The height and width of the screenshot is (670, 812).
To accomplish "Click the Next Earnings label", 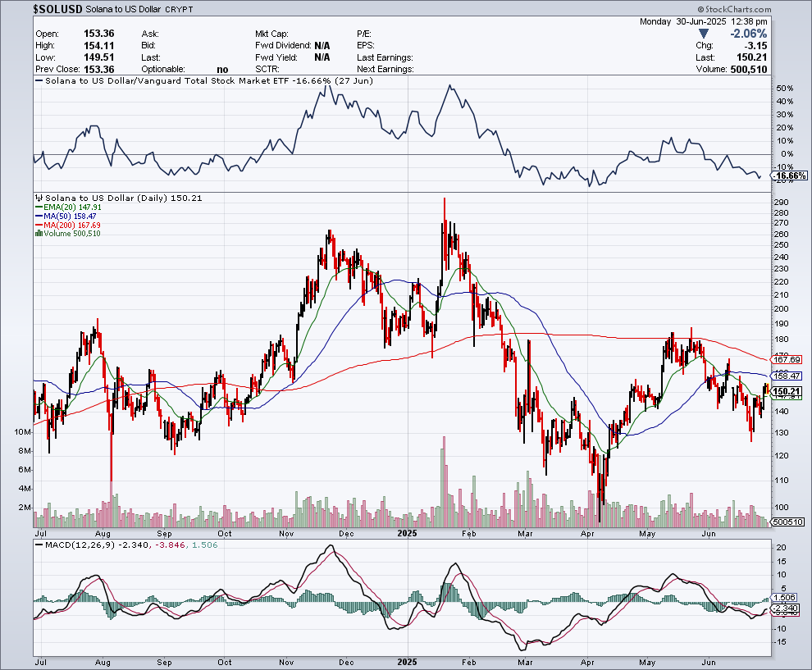I will pos(385,70).
